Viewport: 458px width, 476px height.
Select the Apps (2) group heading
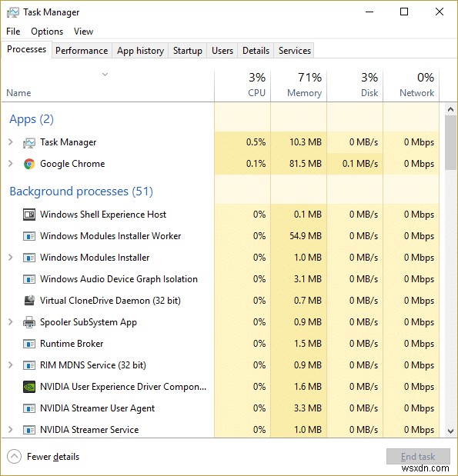pyautogui.click(x=32, y=119)
